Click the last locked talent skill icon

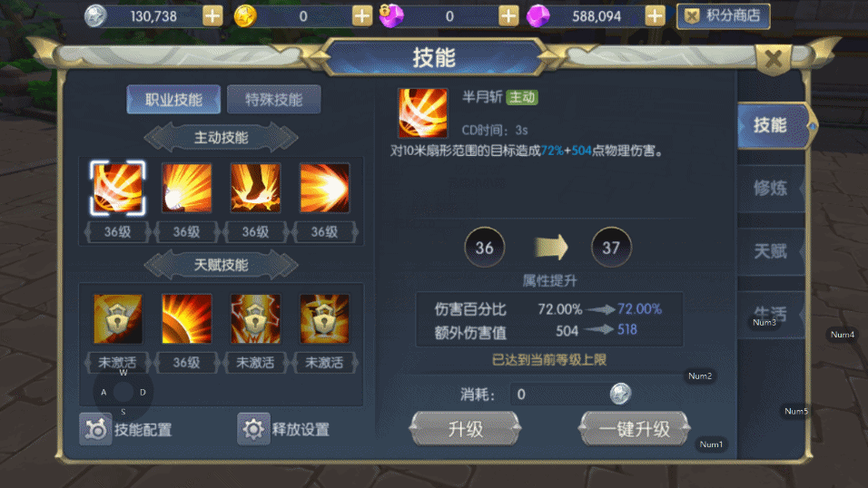click(324, 318)
